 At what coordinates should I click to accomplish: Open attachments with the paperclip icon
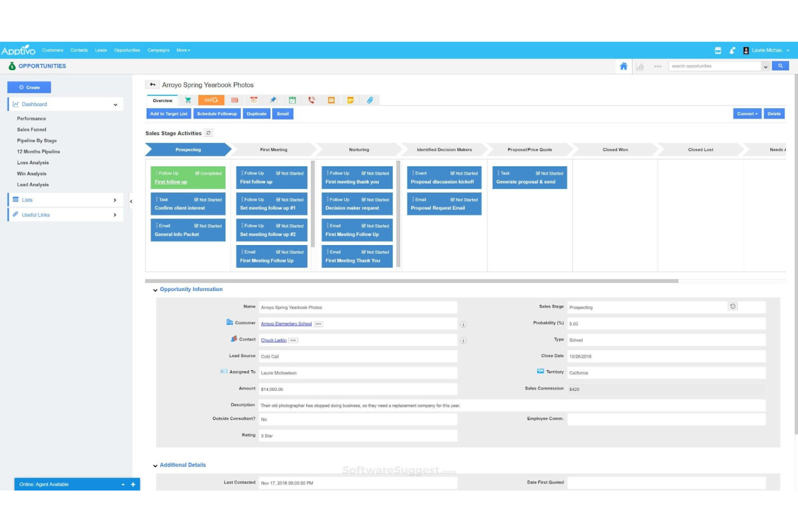(x=370, y=100)
